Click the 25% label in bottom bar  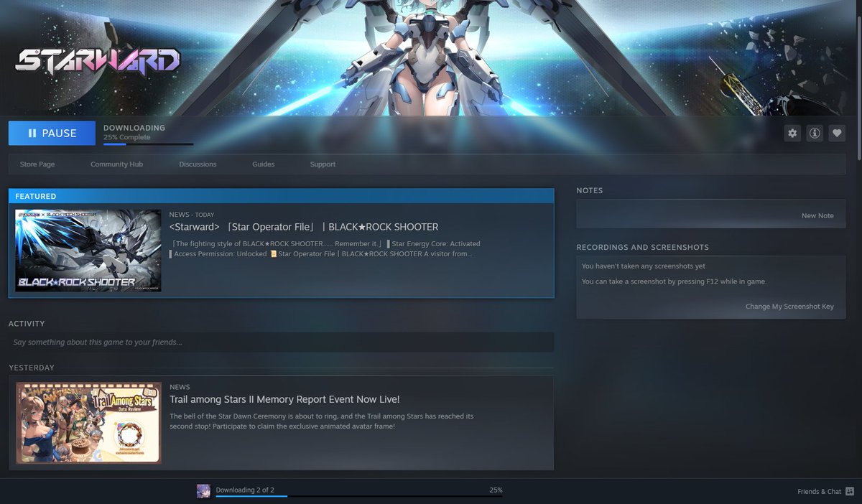click(496, 490)
